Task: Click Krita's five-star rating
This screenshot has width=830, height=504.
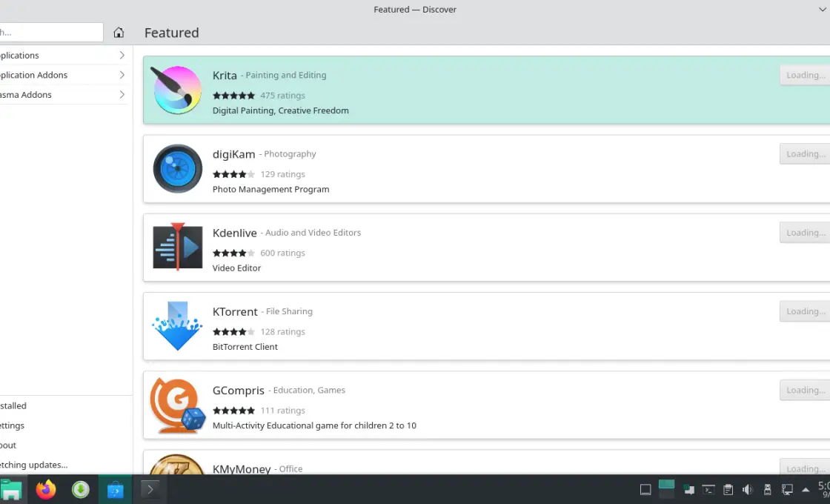Action: click(x=233, y=96)
